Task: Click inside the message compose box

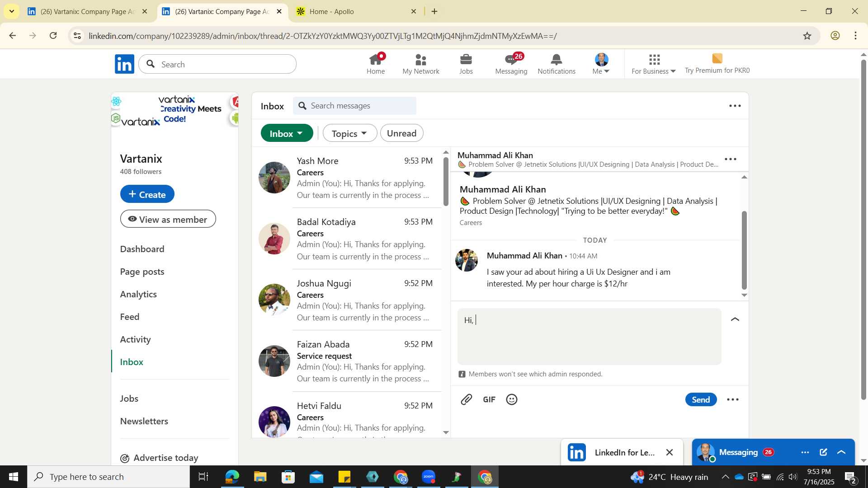Action: click(589, 337)
